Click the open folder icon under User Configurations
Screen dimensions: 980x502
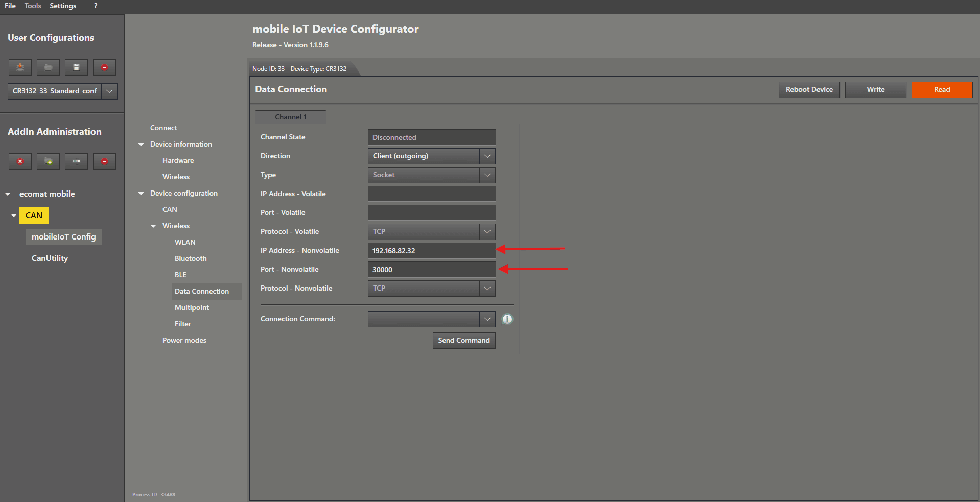click(x=48, y=67)
